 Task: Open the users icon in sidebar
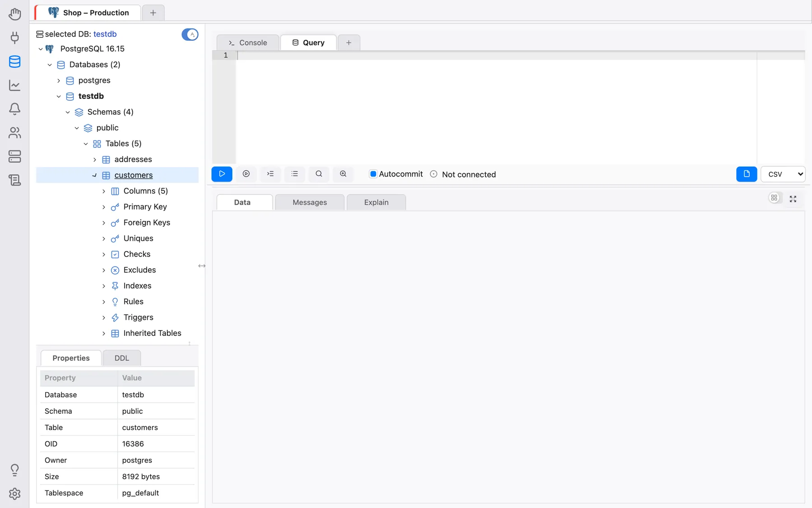(x=14, y=133)
